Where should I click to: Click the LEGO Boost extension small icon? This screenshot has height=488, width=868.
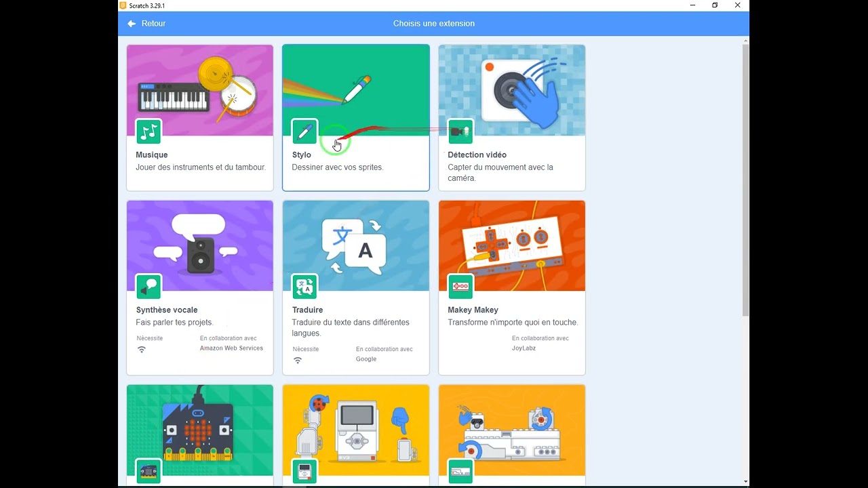click(x=460, y=470)
